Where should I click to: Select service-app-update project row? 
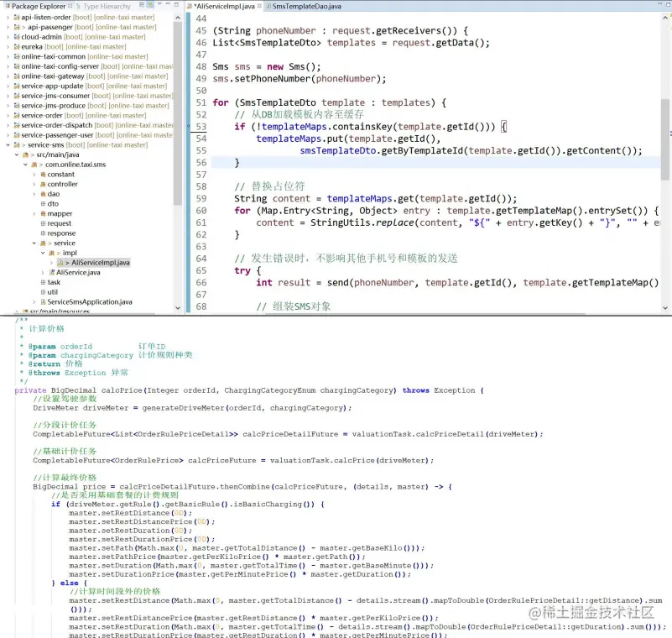90,86
